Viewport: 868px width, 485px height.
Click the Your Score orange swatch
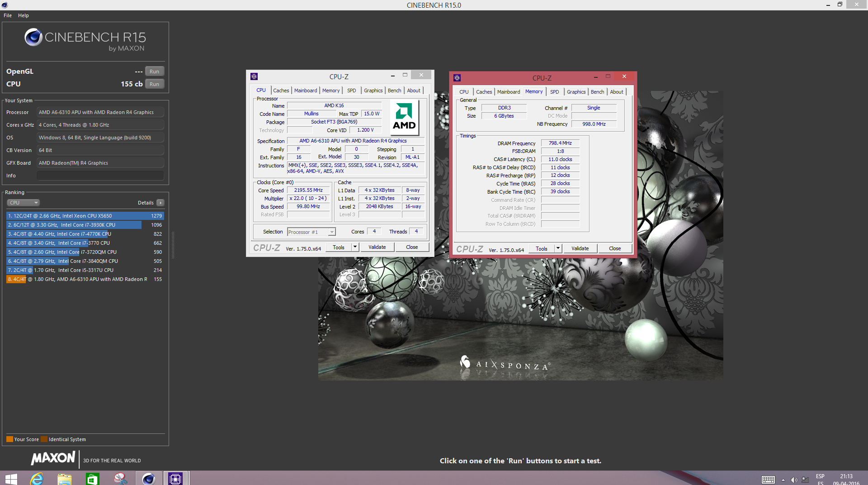[9, 439]
